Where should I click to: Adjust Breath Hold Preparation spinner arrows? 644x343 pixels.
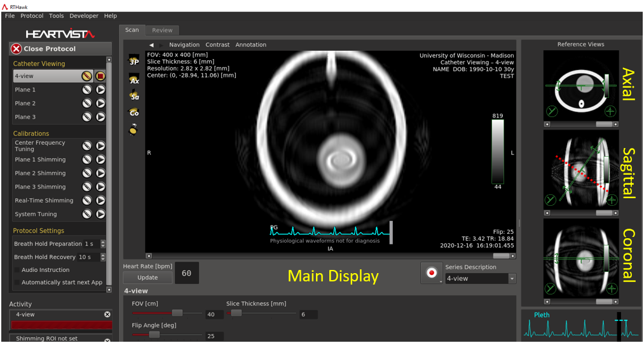click(x=104, y=244)
